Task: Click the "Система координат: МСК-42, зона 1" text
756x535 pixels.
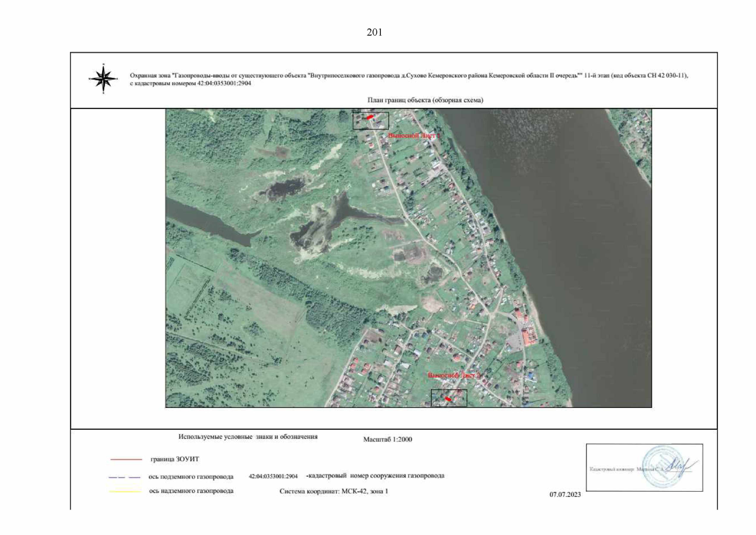Action: [x=334, y=491]
